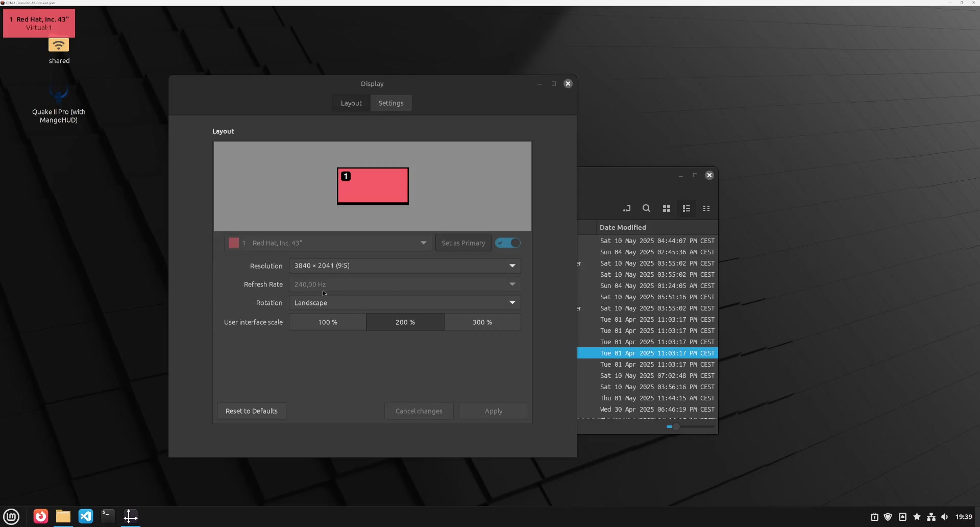980x527 pixels.
Task: Launch Visual Studio Code from the panel
Action: tap(86, 516)
